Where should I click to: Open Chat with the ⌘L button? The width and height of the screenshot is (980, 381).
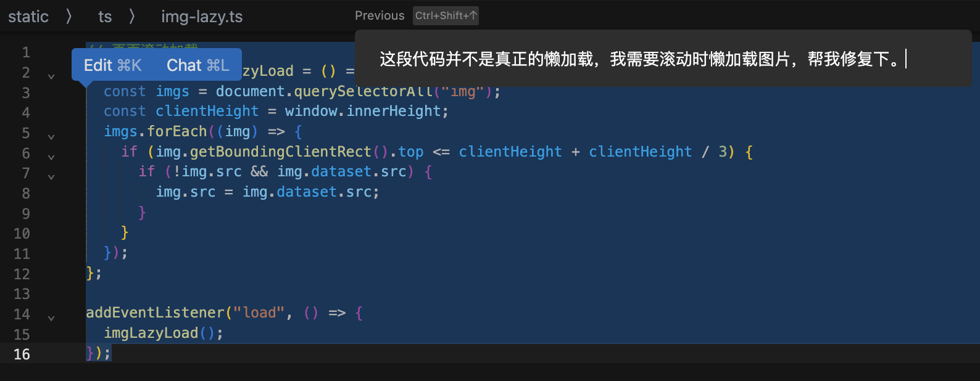click(197, 65)
